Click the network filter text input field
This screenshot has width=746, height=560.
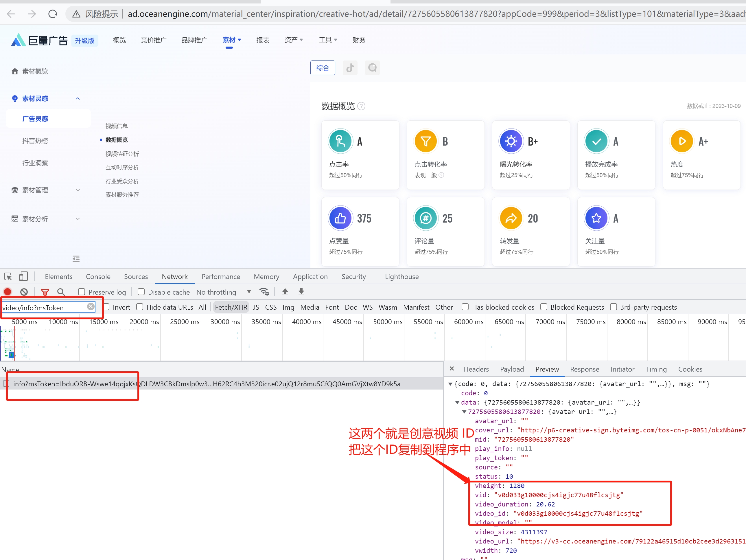coord(44,308)
